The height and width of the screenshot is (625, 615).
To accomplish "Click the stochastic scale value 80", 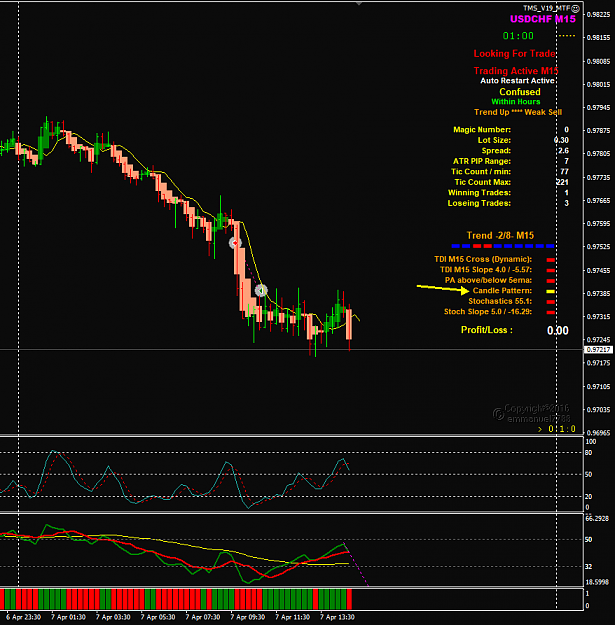I will (x=589, y=453).
